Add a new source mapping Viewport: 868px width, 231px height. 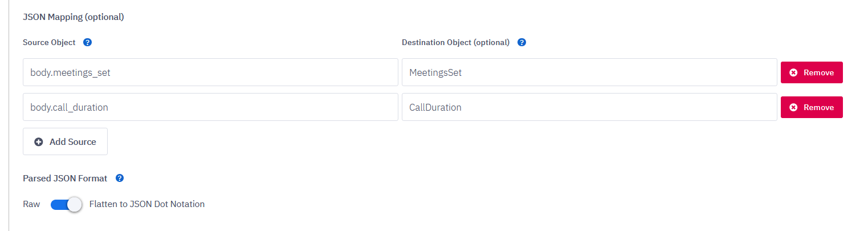pyautogui.click(x=65, y=141)
